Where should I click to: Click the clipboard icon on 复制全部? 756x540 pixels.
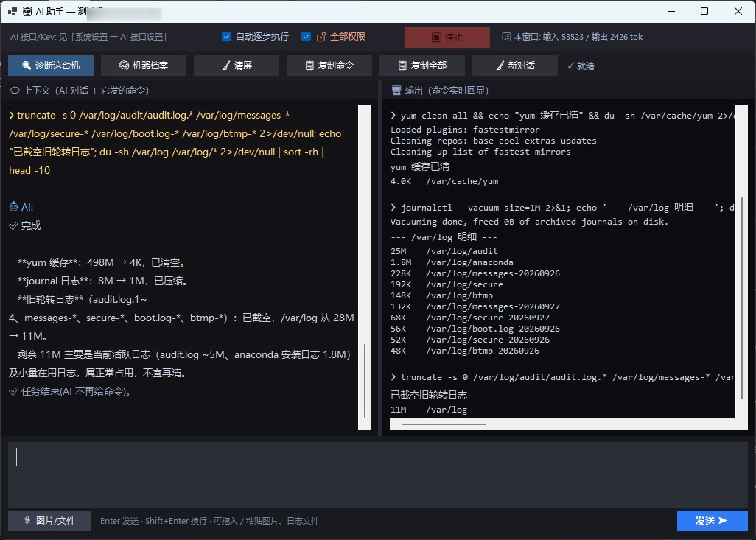tap(402, 65)
